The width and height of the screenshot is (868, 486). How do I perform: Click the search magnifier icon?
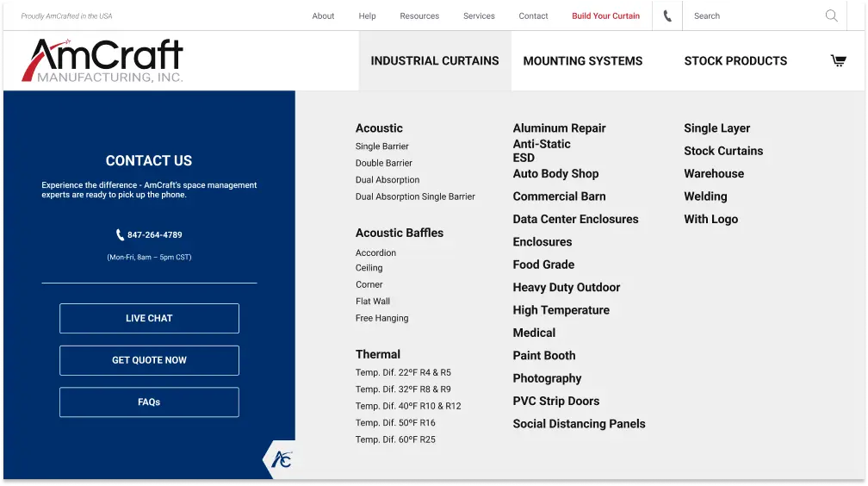(x=831, y=16)
